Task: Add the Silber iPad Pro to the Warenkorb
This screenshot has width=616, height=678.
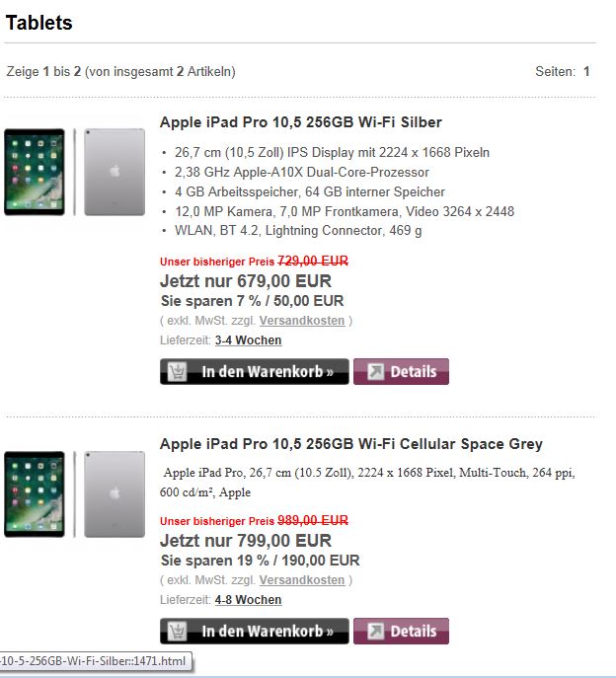Action: coord(265,372)
